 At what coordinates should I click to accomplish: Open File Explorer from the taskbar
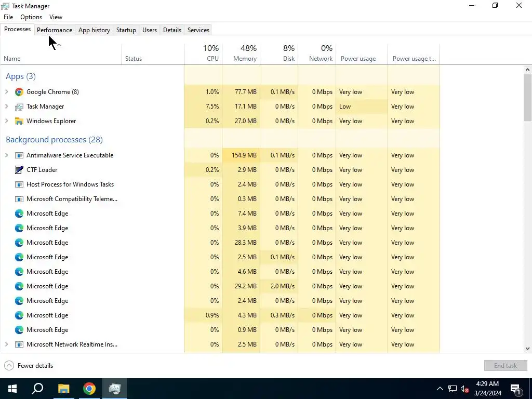point(63,389)
